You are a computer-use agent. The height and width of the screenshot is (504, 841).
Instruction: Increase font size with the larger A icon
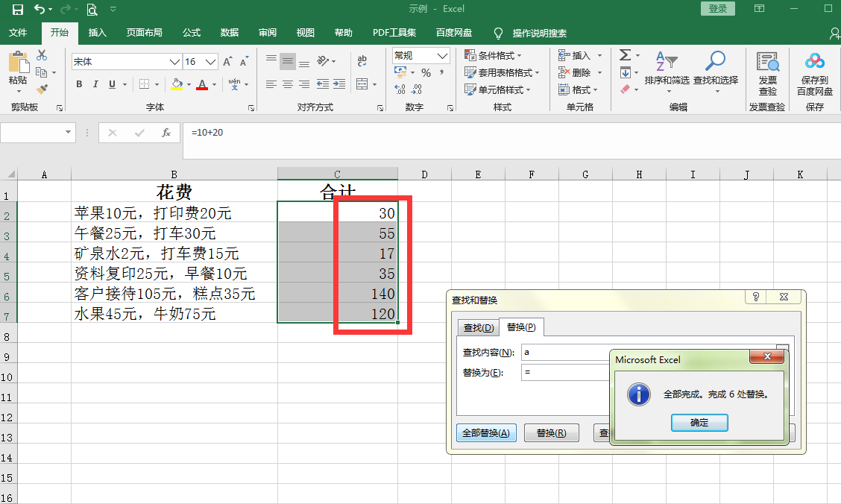point(227,62)
